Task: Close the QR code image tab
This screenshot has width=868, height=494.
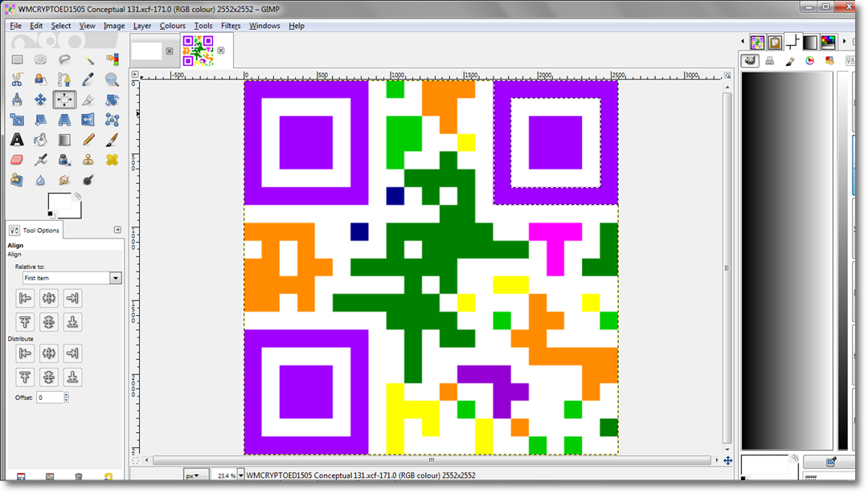Action: coord(221,51)
